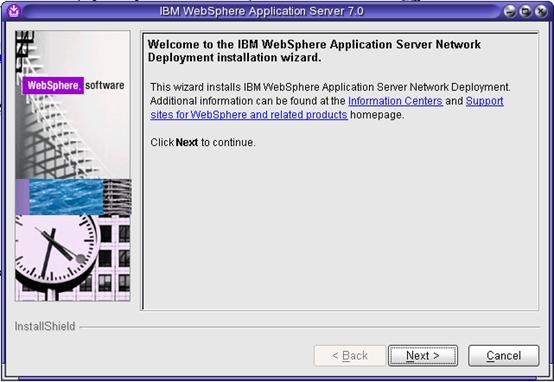Click the blue water image in banner
This screenshot has height=382, width=554.
(66, 196)
